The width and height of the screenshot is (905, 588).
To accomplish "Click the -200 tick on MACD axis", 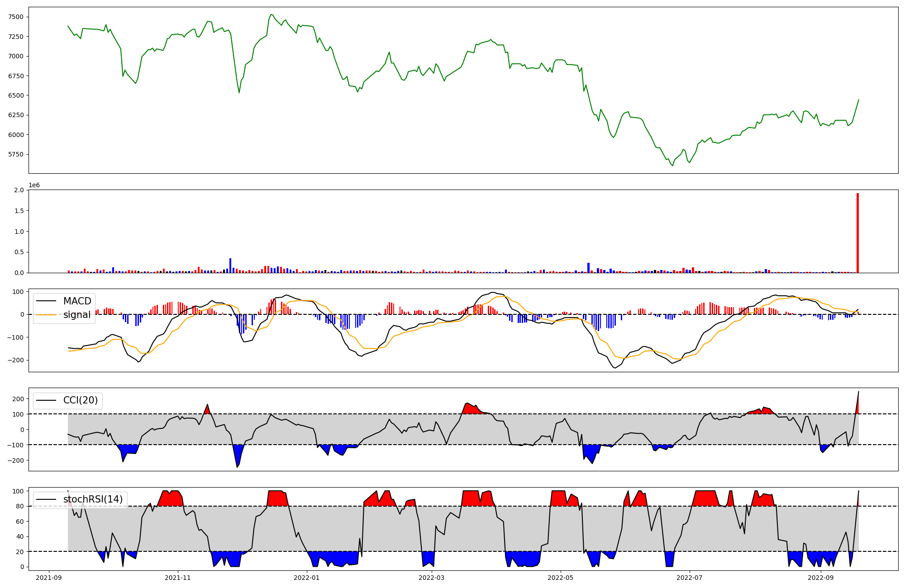I will (x=15, y=360).
